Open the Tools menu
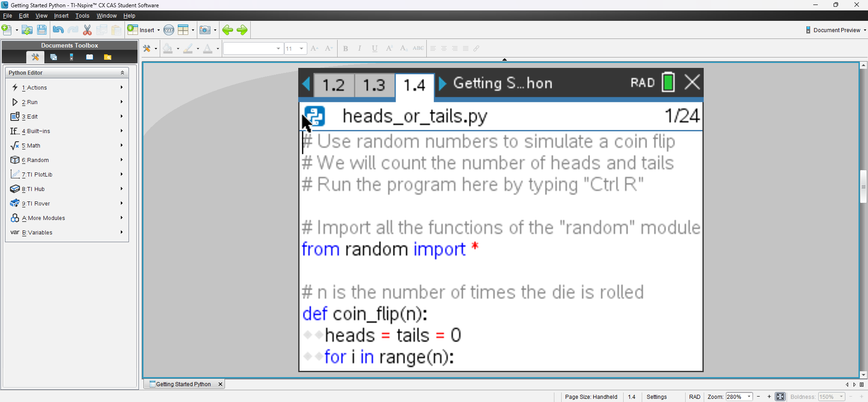The width and height of the screenshot is (868, 402). pyautogui.click(x=82, y=16)
